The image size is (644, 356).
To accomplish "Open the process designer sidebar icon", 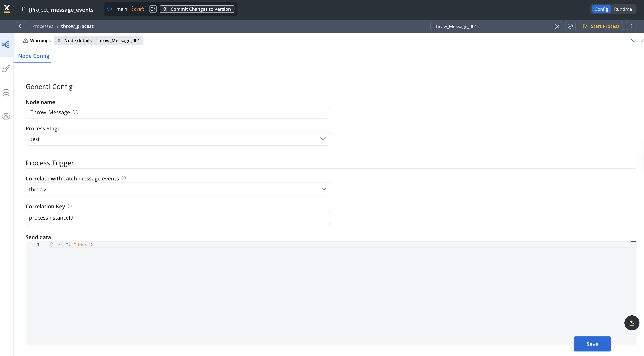I will (x=6, y=45).
